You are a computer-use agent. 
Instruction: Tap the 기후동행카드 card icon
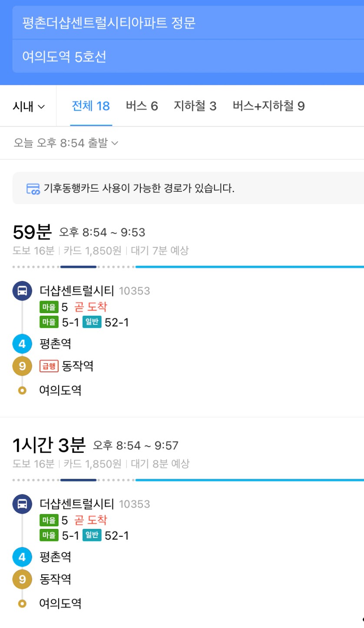(33, 189)
